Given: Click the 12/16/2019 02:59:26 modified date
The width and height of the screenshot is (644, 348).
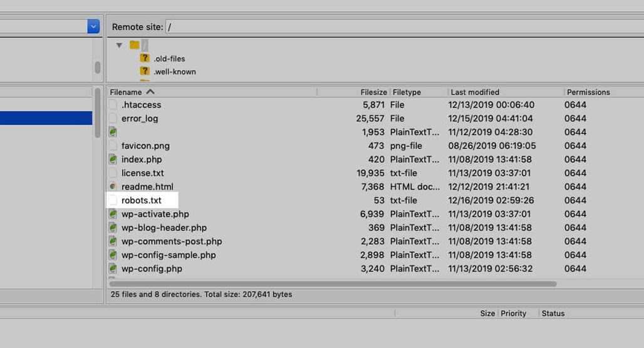Looking at the screenshot, I should [x=491, y=200].
